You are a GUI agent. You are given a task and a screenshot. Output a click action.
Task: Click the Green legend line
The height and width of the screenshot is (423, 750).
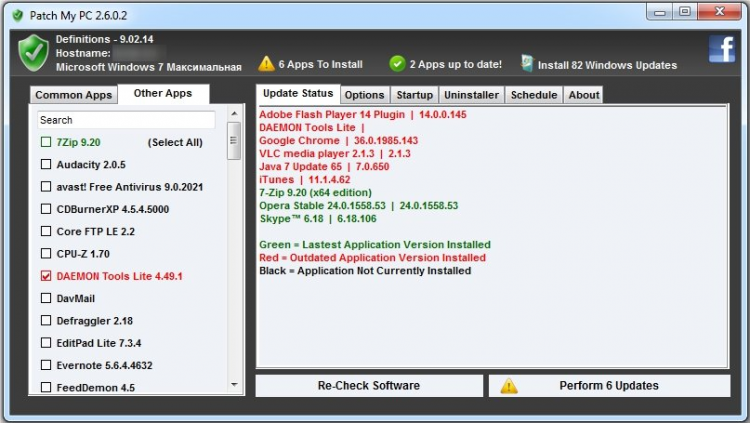click(375, 245)
